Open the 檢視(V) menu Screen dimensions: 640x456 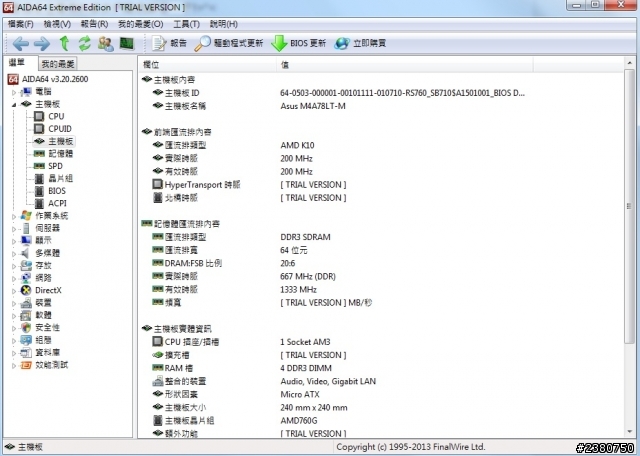[57, 24]
